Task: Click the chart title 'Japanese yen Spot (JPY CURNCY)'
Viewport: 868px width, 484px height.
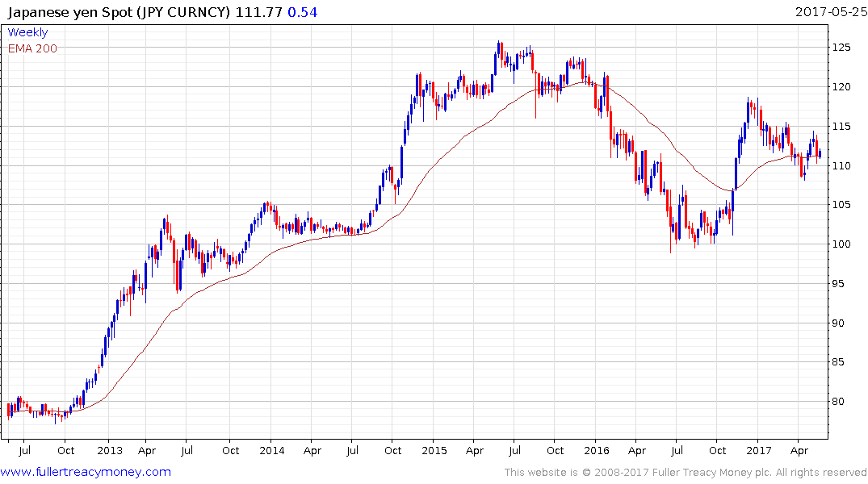Action: point(119,12)
